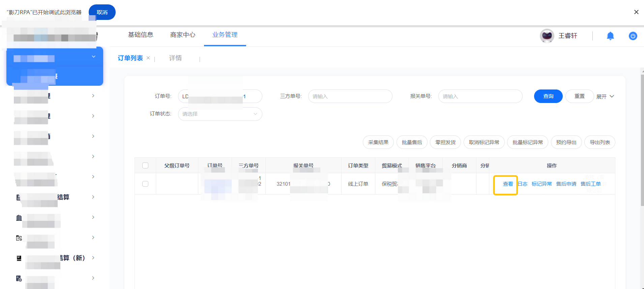Focus the 三方单号 input field

pos(350,96)
